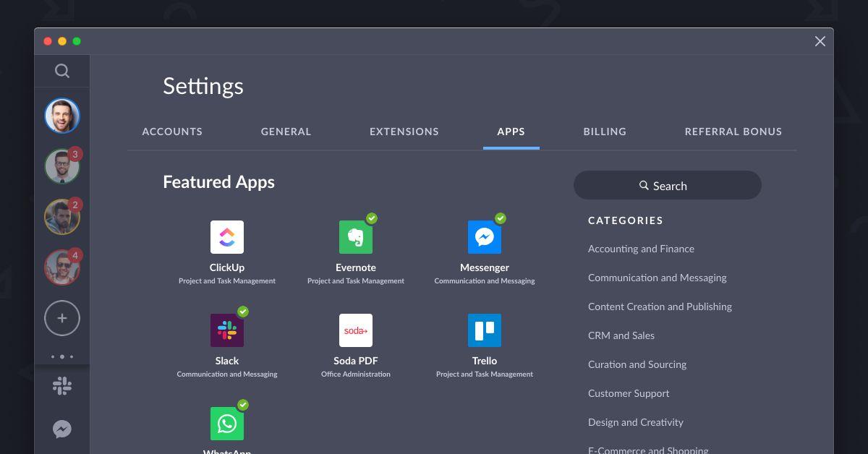Click the Soda PDF app name
Screen dimensions: 868x454
pos(356,361)
